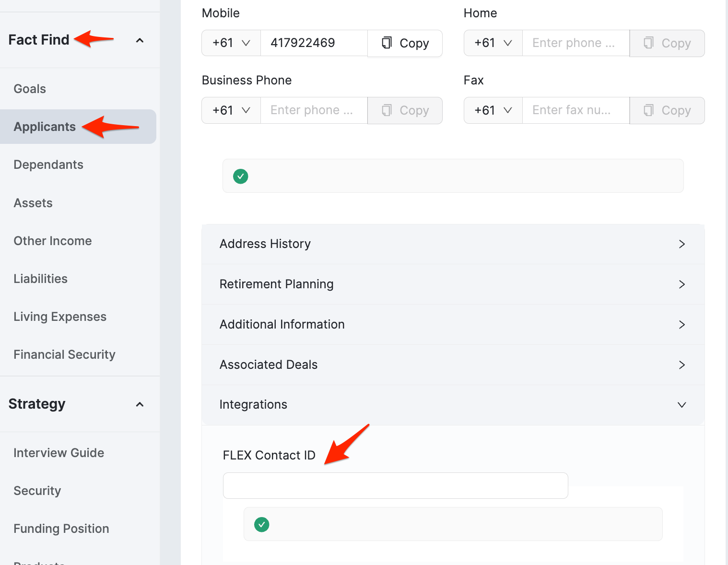Click the chevron arrow on Retirement Planning row
The image size is (728, 565).
click(x=681, y=284)
